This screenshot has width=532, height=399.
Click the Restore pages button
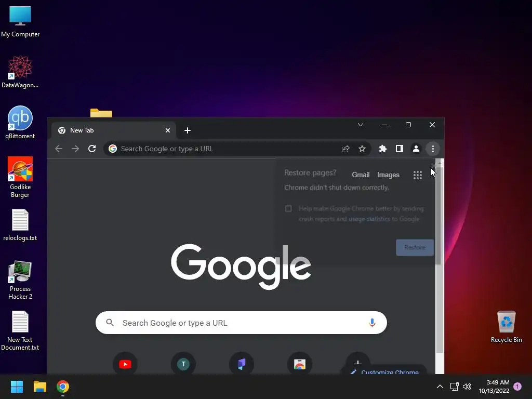point(415,247)
